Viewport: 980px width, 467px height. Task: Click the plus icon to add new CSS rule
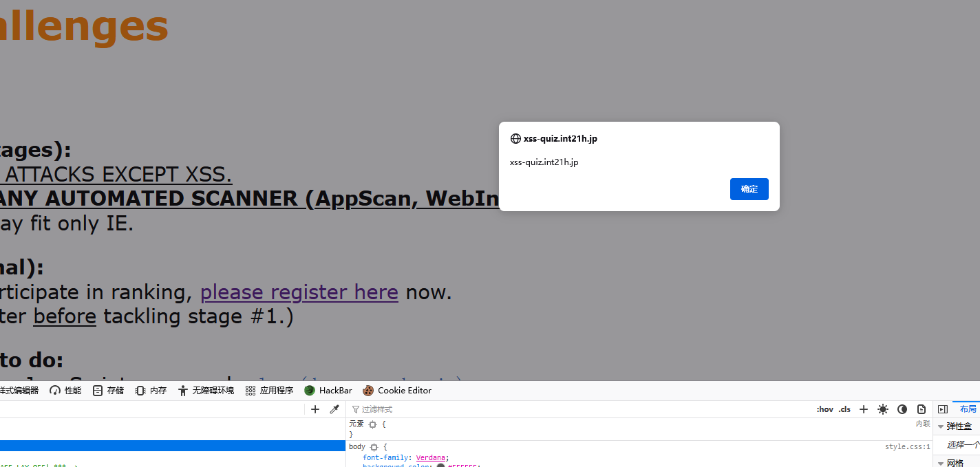click(x=315, y=409)
